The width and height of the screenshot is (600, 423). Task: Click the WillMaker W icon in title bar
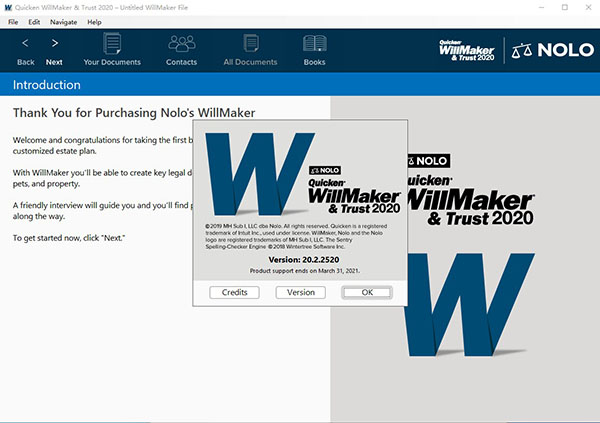[x=8, y=7]
